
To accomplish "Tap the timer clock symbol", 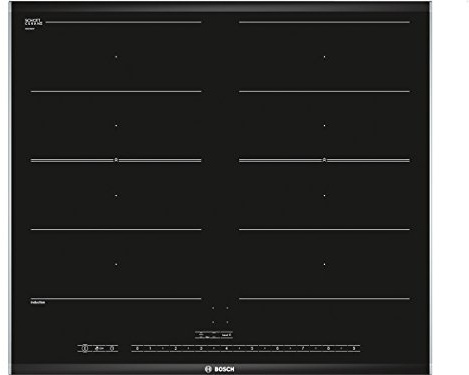I will point(112,349).
